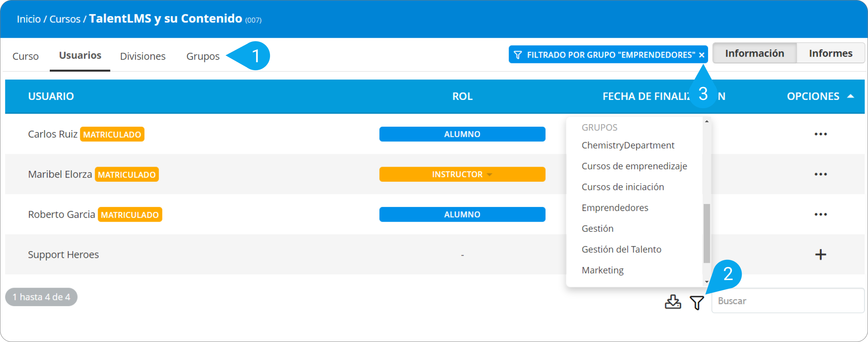Click the groups dropdown scrollbar thumb
The image size is (868, 342).
coord(707,233)
